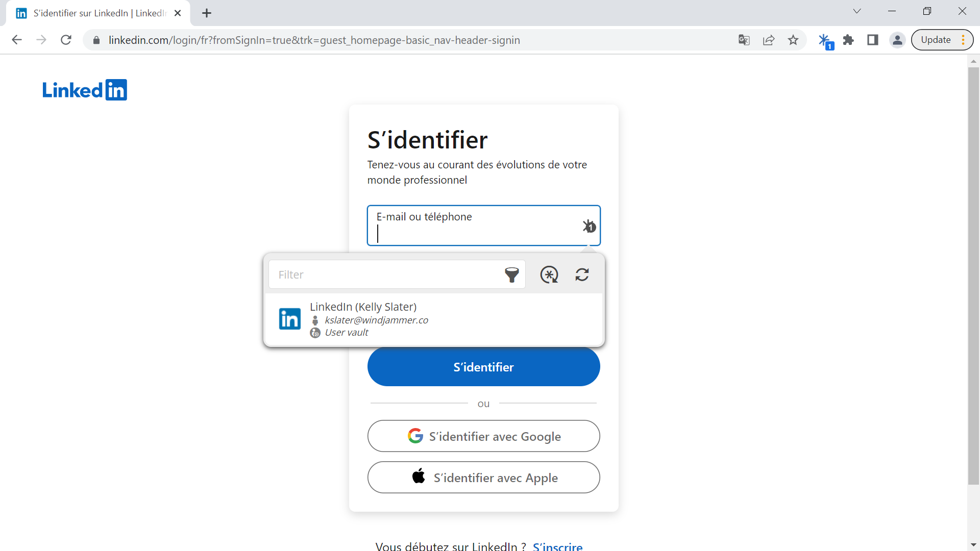Select the LinkedIn (Kelly Slater) credential entry
Image resolution: width=980 pixels, height=551 pixels.
tap(434, 319)
